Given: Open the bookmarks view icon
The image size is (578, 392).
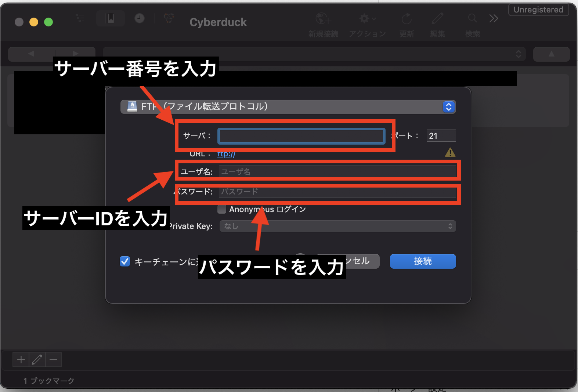Looking at the screenshot, I should (111, 18).
